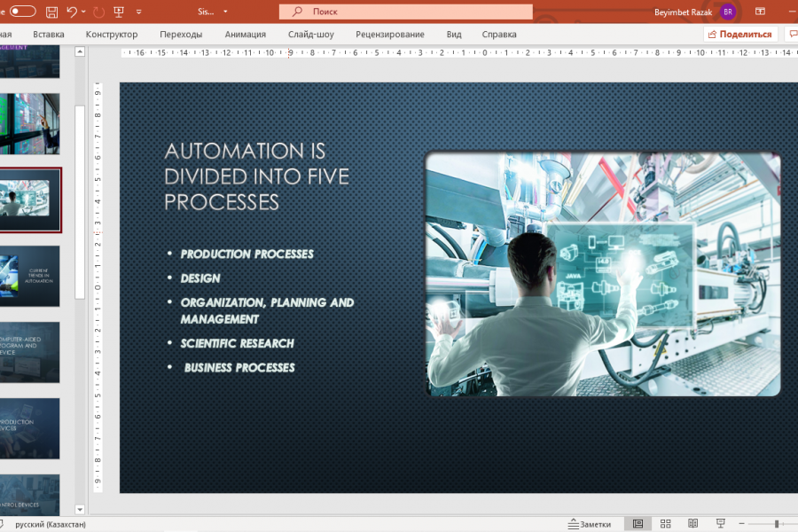Switch to Normal view in status bar
Screen dimensions: 798x532
637,524
